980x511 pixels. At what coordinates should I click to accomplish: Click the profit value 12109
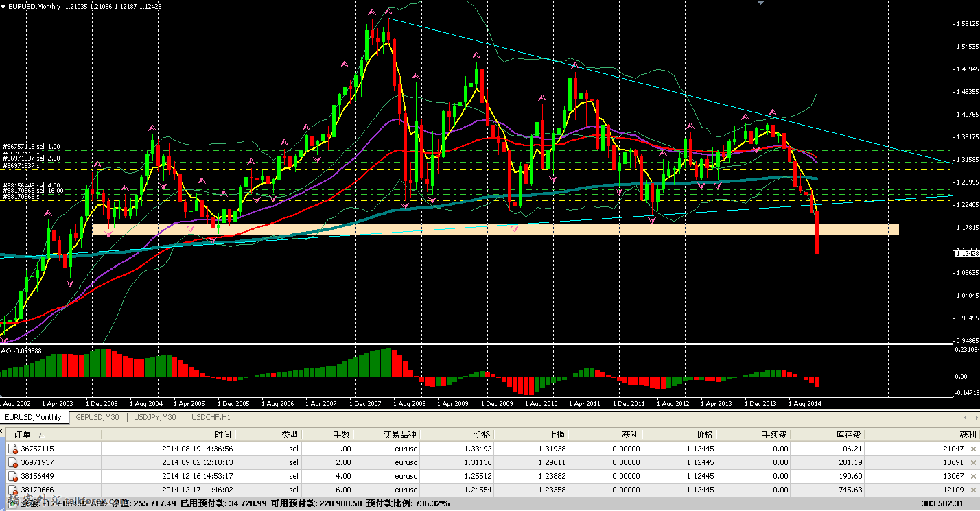953,490
